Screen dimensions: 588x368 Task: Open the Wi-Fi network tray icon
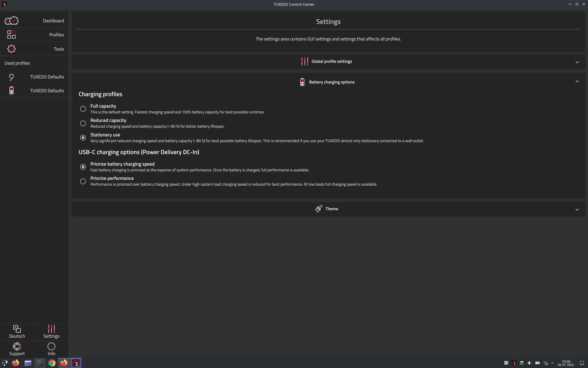545,363
